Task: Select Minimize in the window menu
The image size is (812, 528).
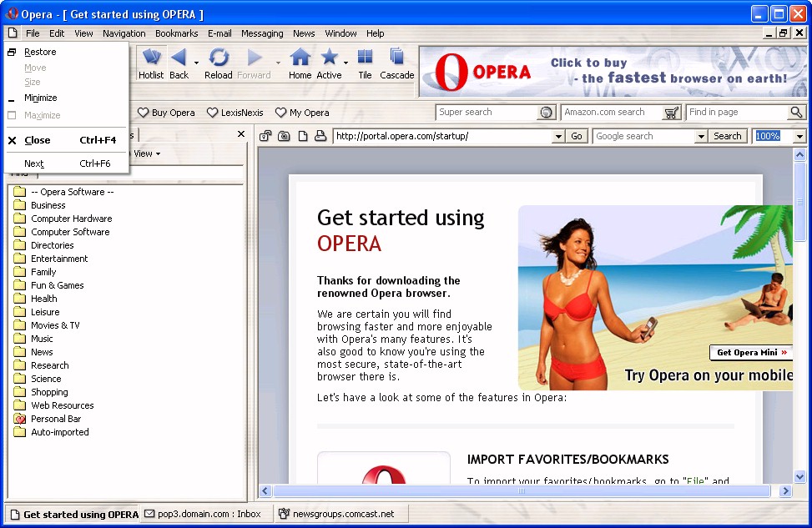Action: click(x=66, y=98)
